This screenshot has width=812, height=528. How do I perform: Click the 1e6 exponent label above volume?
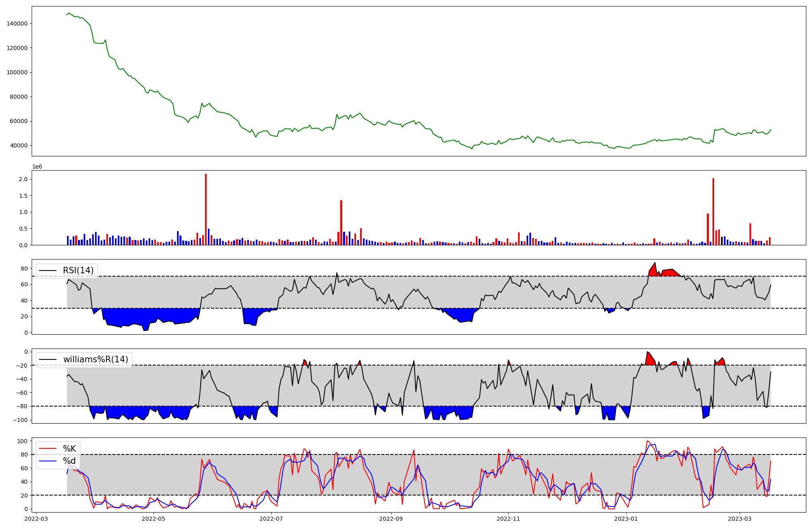pyautogui.click(x=37, y=167)
